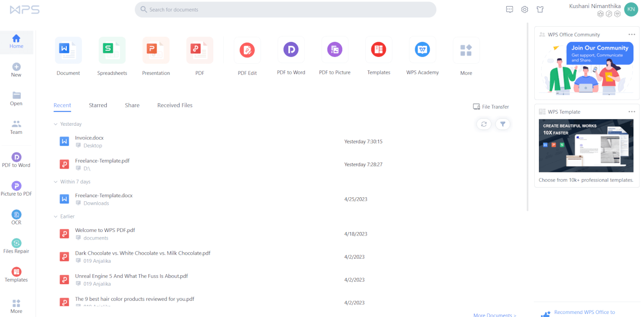This screenshot has height=317, width=644.
Task: Open File Transfer
Action: (x=491, y=107)
